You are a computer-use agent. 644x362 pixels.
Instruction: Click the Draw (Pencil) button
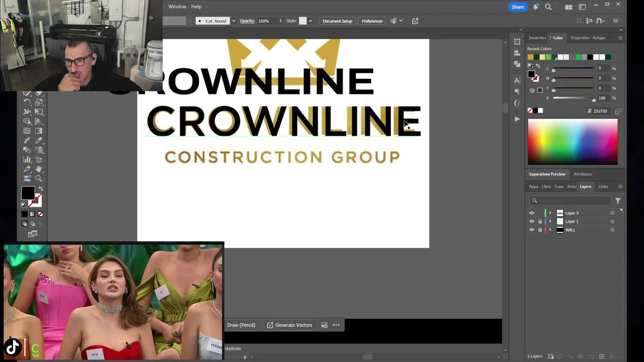241,325
